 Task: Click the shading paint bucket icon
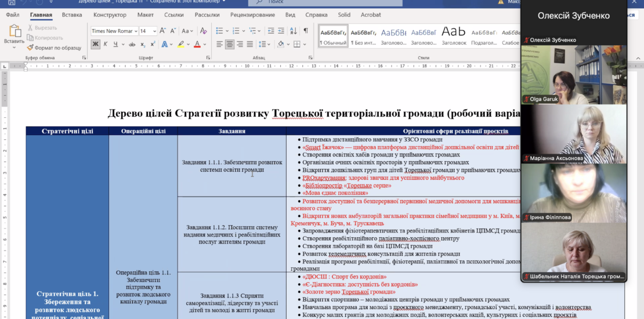[281, 44]
